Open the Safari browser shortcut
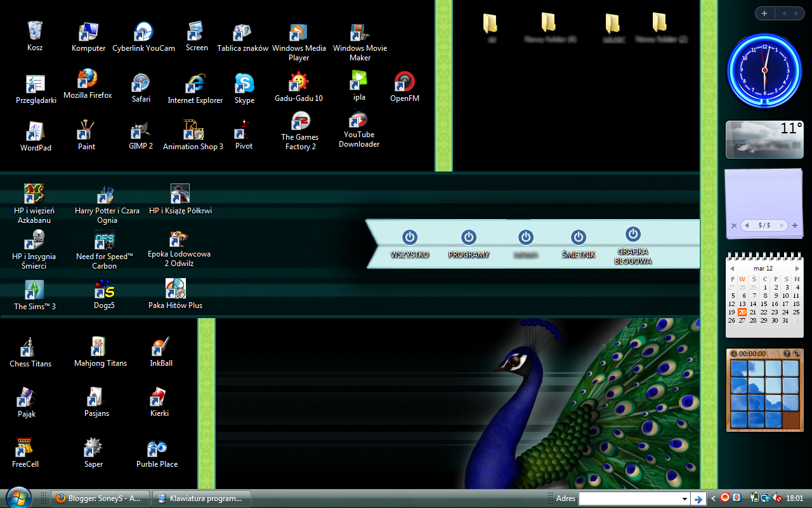The image size is (812, 508). point(141,88)
